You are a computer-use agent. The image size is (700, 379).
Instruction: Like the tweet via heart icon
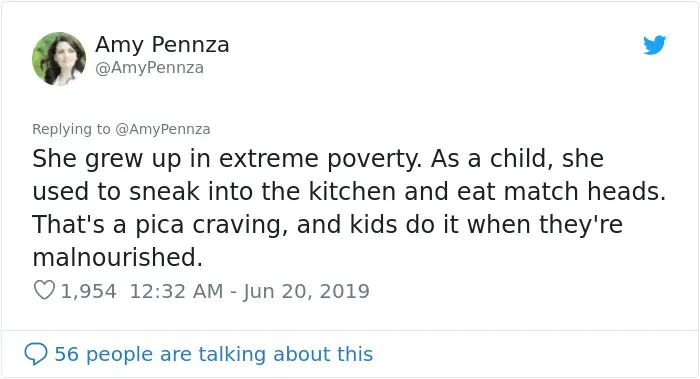[x=44, y=290]
